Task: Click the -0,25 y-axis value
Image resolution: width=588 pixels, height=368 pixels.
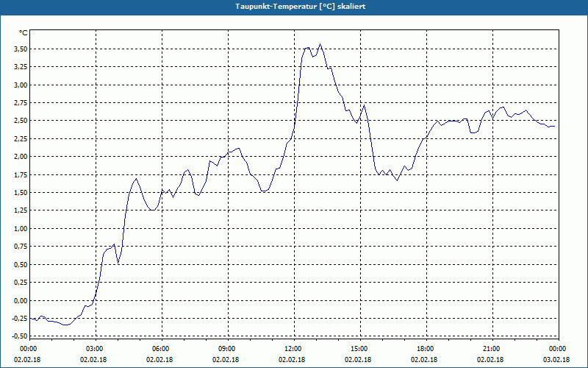Action: click(20, 319)
